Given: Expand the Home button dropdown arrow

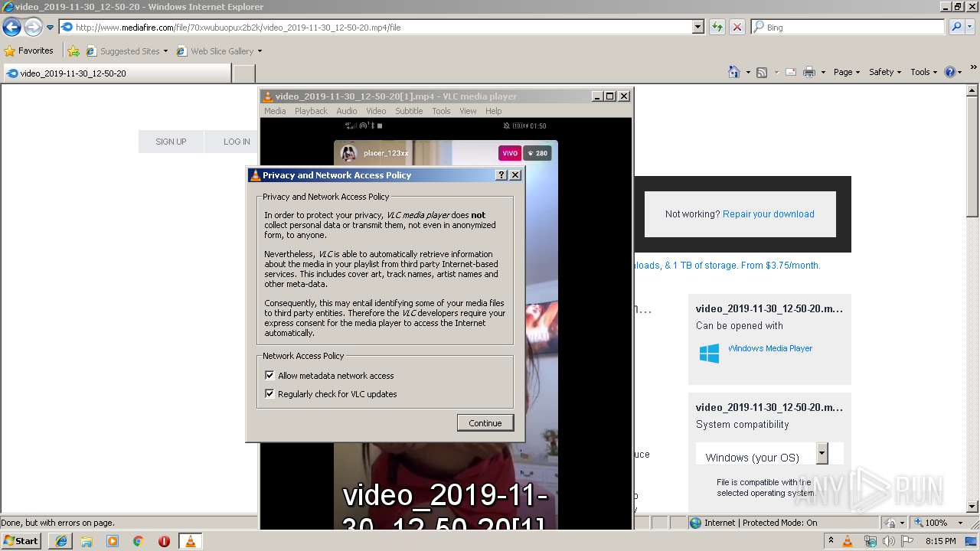Looking at the screenshot, I should pyautogui.click(x=748, y=72).
